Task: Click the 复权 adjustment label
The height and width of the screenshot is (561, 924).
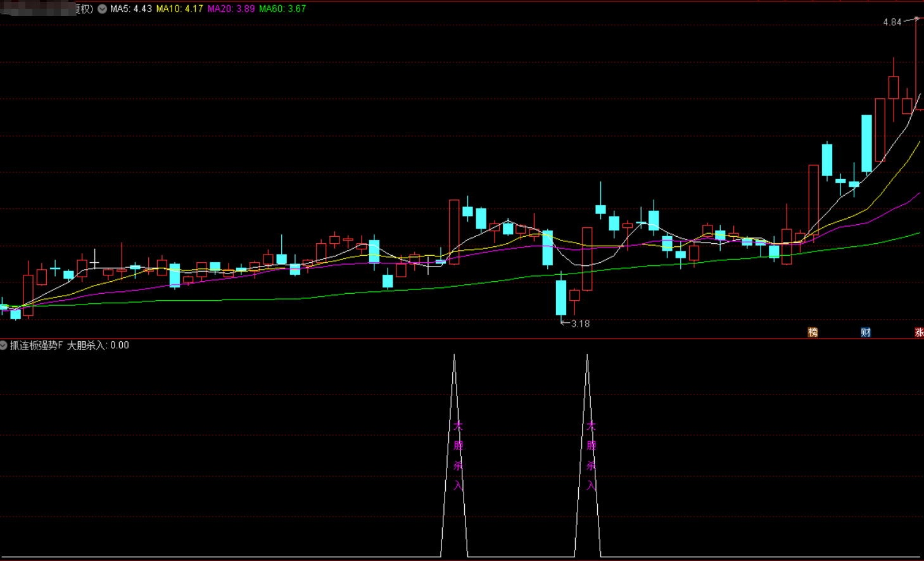Action: pos(83,9)
